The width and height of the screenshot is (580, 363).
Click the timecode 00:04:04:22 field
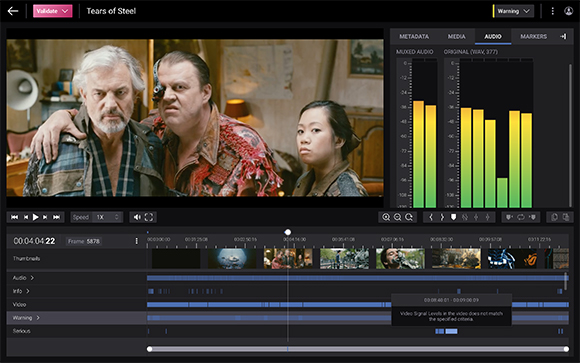[34, 241]
